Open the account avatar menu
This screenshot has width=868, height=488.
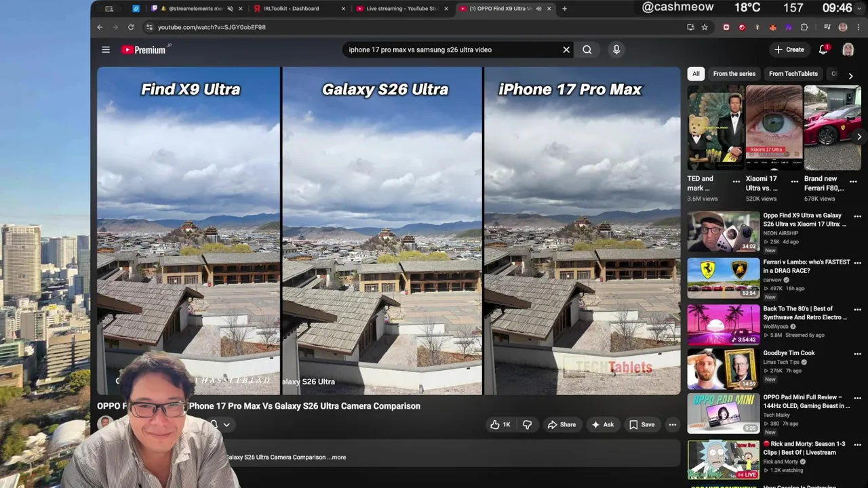click(848, 49)
